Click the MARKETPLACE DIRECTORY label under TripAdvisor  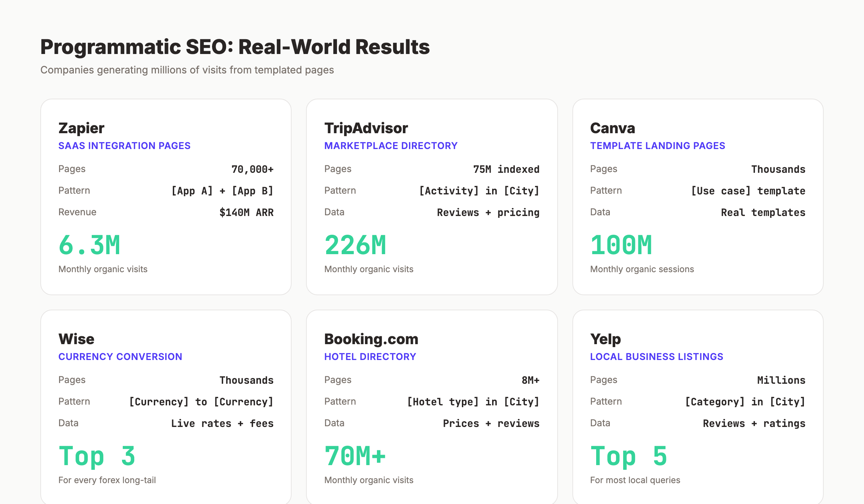point(391,145)
